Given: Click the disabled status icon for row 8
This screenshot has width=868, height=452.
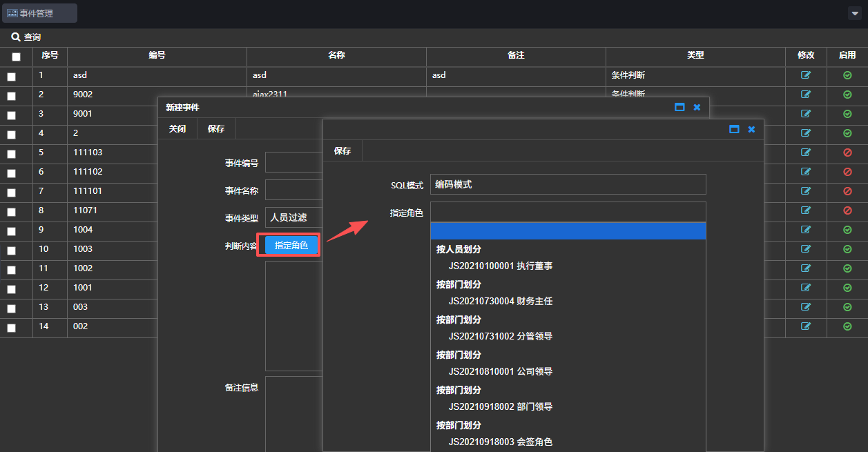Looking at the screenshot, I should pos(847,210).
